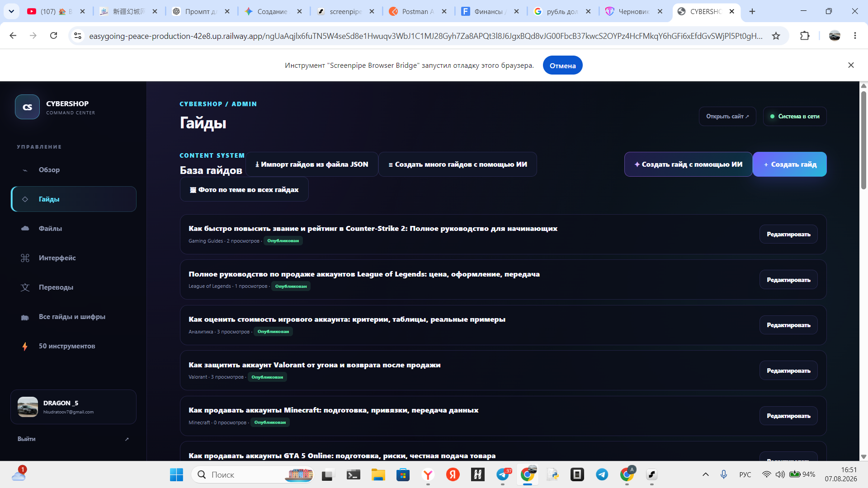The image size is (868, 488).
Task: Open the volume control in system tray
Action: pos(780,474)
